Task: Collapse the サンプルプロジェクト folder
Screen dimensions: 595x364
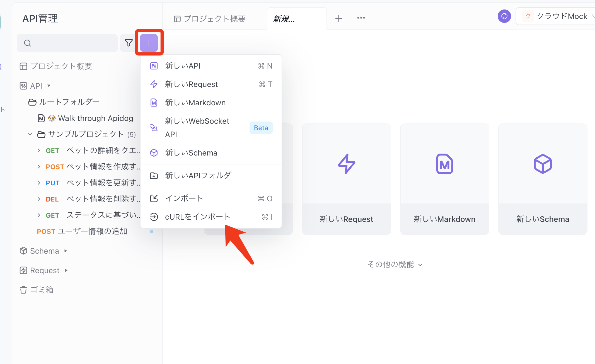Action: (x=30, y=134)
